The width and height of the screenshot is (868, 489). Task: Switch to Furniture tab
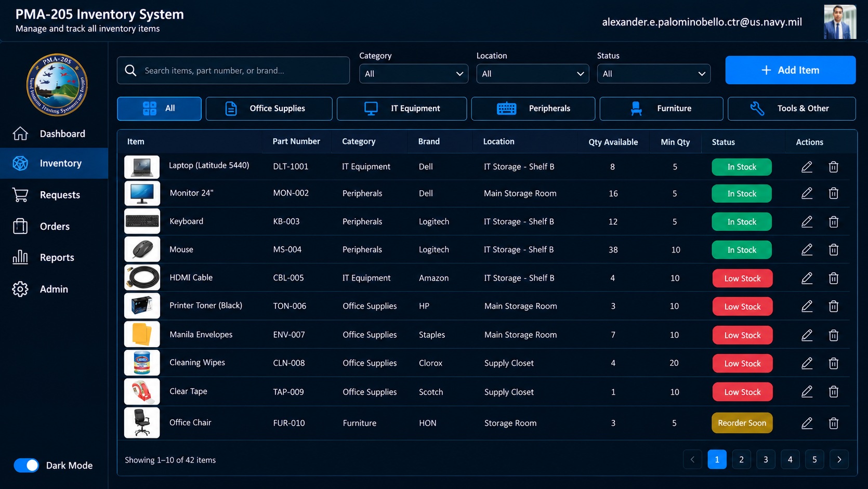tap(661, 109)
